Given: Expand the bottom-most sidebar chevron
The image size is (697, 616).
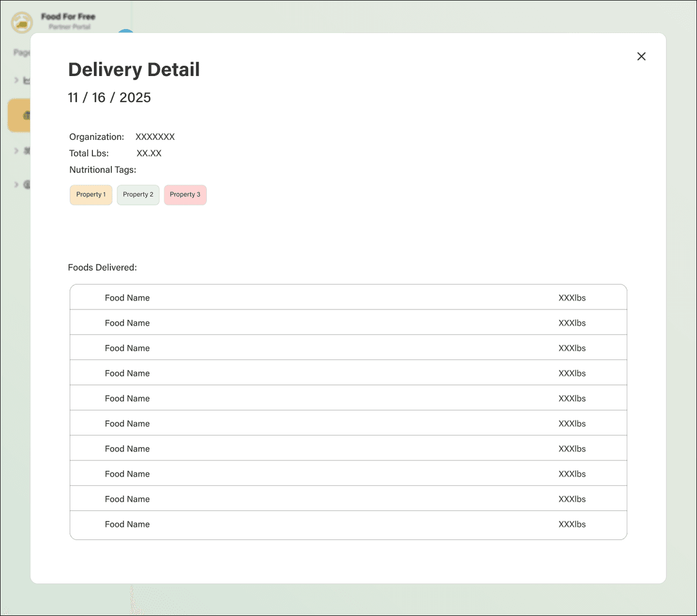Looking at the screenshot, I should (17, 185).
